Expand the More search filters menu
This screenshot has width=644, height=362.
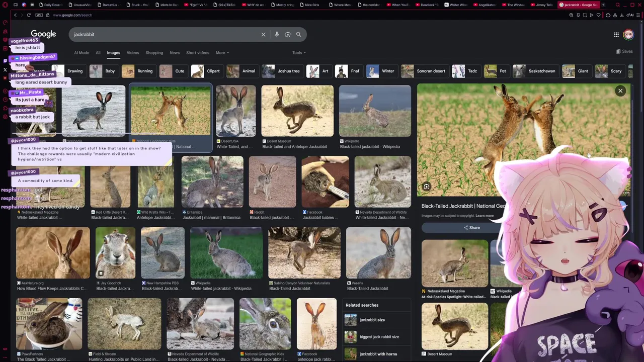point(222,53)
